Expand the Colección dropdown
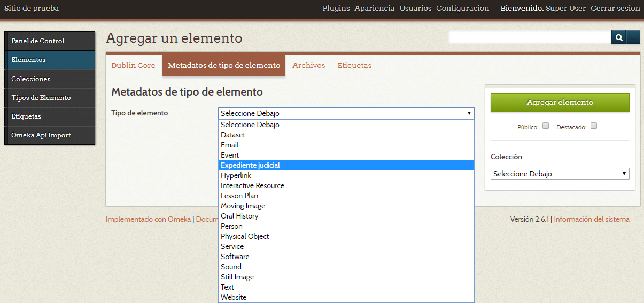Screen dimensions: 644x303 560,174
